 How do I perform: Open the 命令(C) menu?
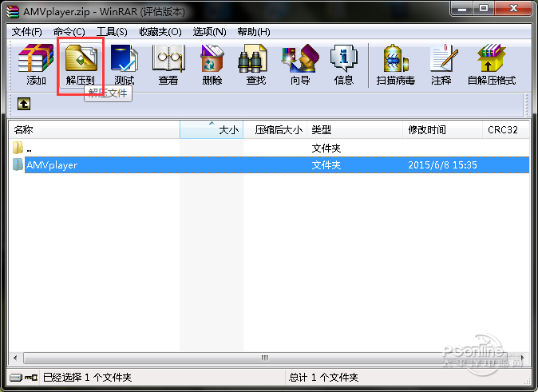pos(69,32)
